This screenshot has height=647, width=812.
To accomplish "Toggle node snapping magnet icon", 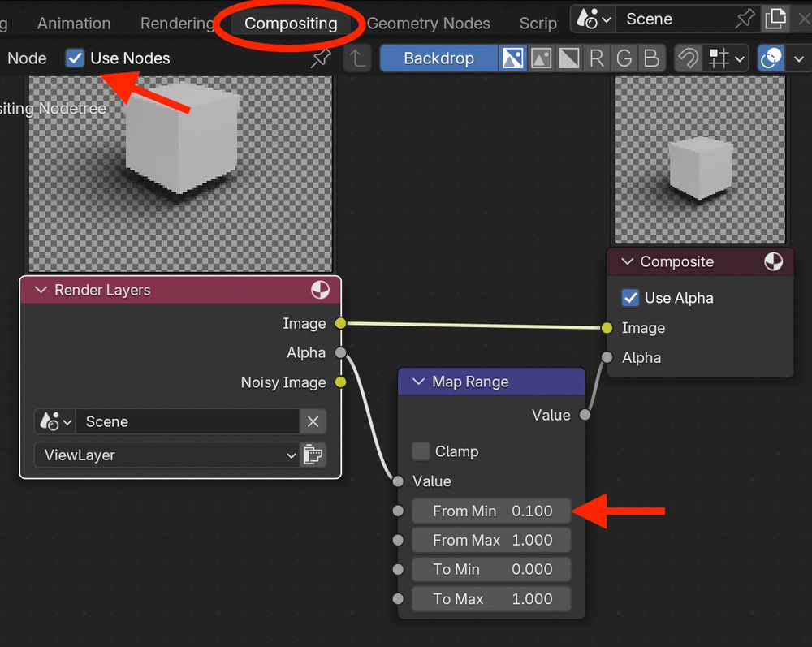I will pyautogui.click(x=689, y=58).
